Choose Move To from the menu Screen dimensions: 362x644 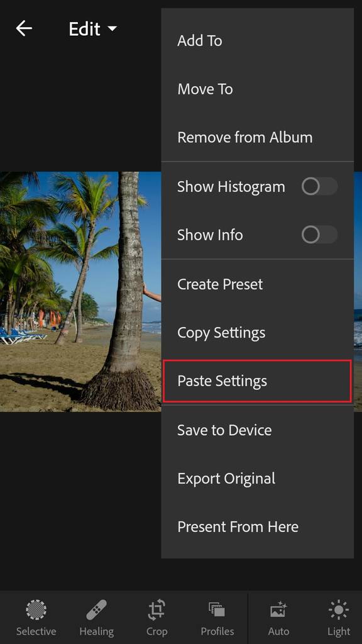pos(257,89)
